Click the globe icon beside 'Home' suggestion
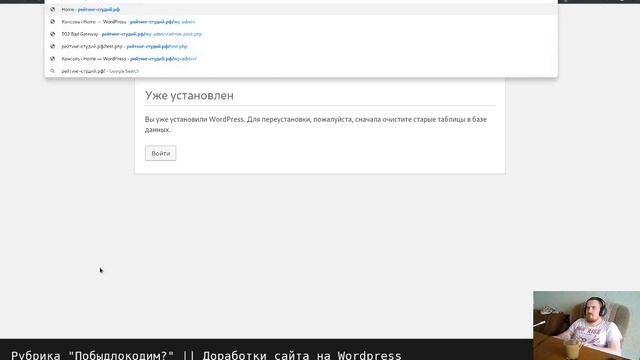The width and height of the screenshot is (640, 360). (x=52, y=9)
